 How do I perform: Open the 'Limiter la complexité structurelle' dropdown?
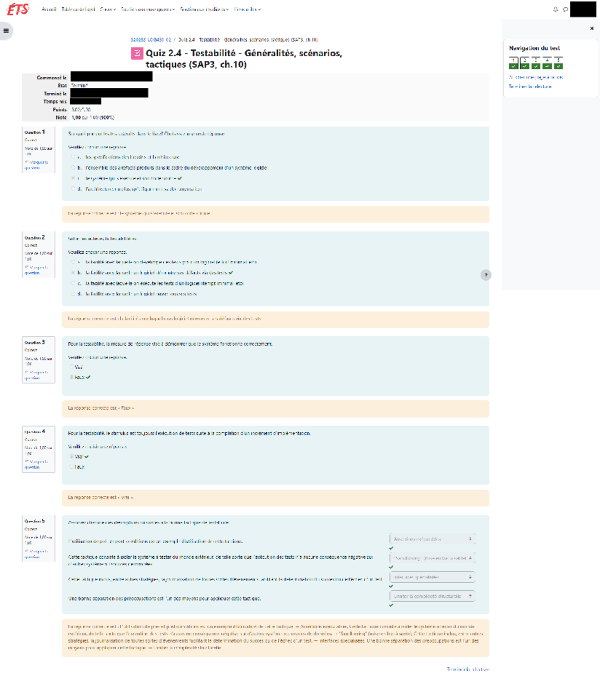click(x=432, y=596)
